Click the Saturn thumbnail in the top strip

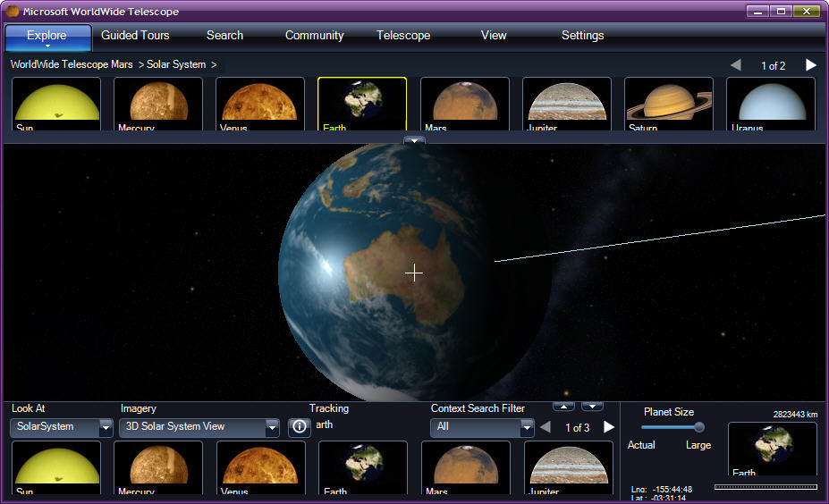668,104
